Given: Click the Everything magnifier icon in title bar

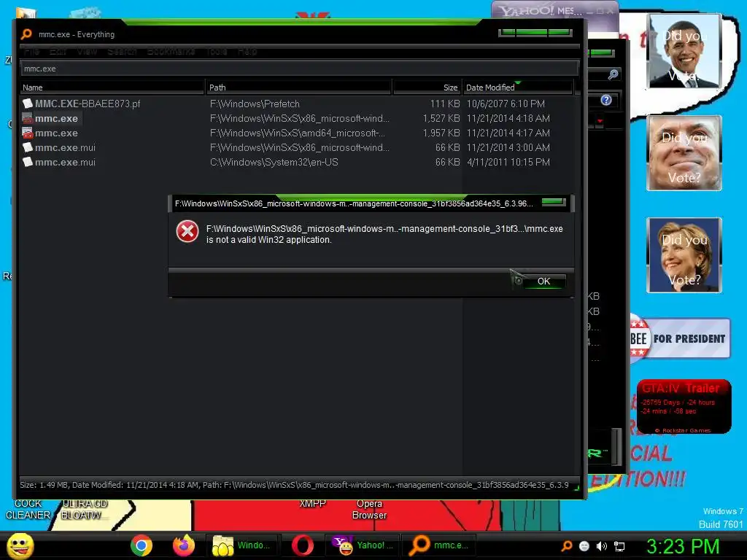Looking at the screenshot, I should point(27,34).
